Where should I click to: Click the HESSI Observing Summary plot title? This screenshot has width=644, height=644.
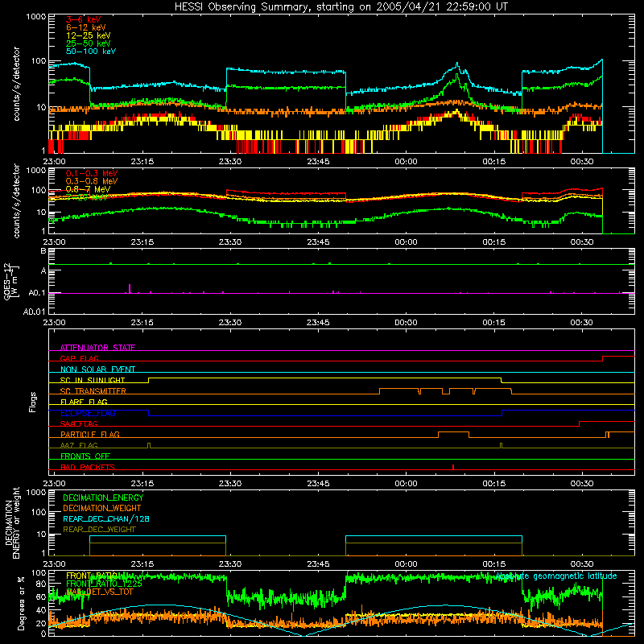click(x=341, y=7)
